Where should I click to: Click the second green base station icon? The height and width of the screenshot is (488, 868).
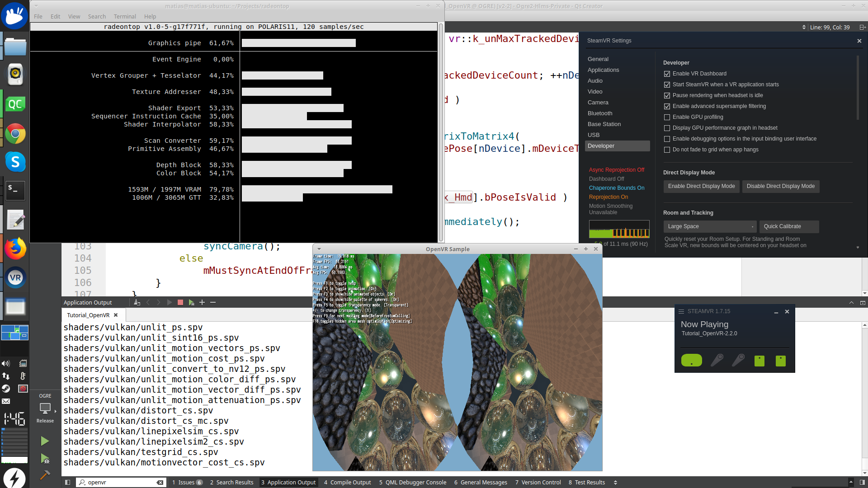[781, 361]
